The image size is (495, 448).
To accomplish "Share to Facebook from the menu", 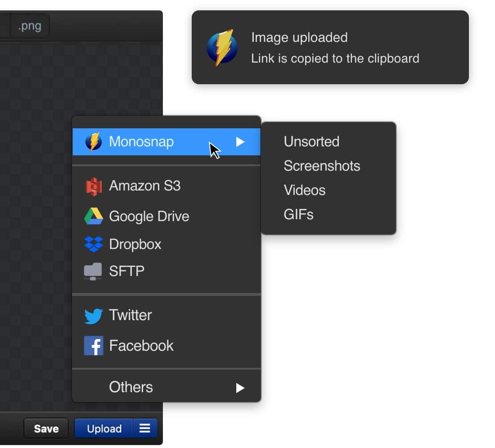I will (166, 346).
